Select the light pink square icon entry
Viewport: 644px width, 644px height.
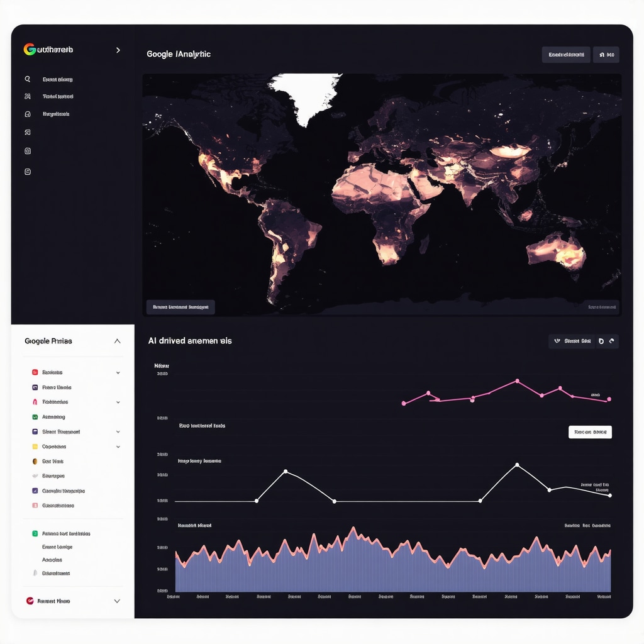(35, 506)
